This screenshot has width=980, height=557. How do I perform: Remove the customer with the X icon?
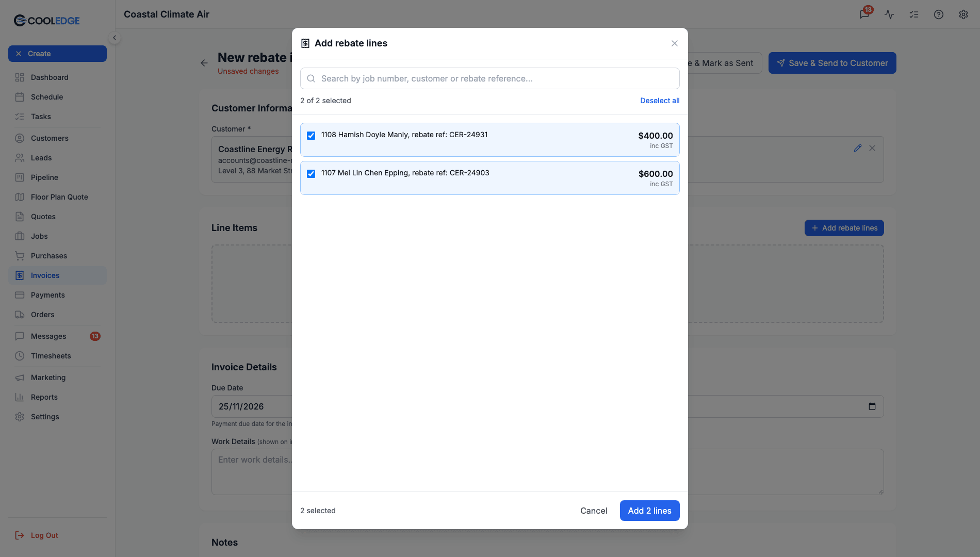pos(872,148)
